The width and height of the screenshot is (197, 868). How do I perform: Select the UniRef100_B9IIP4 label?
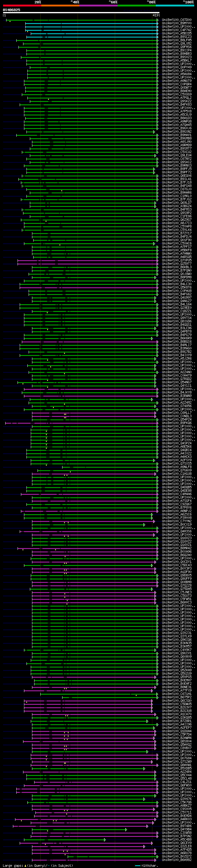pos(176,50)
